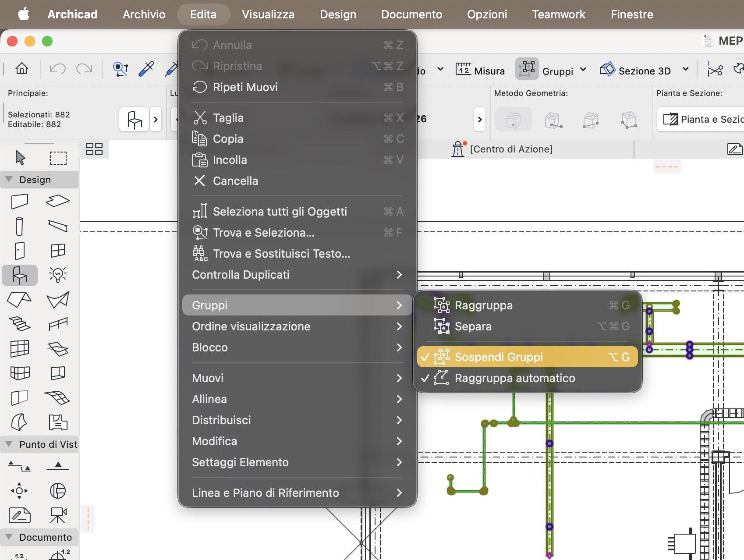Collapse the Documento toolbox section

coord(9,537)
